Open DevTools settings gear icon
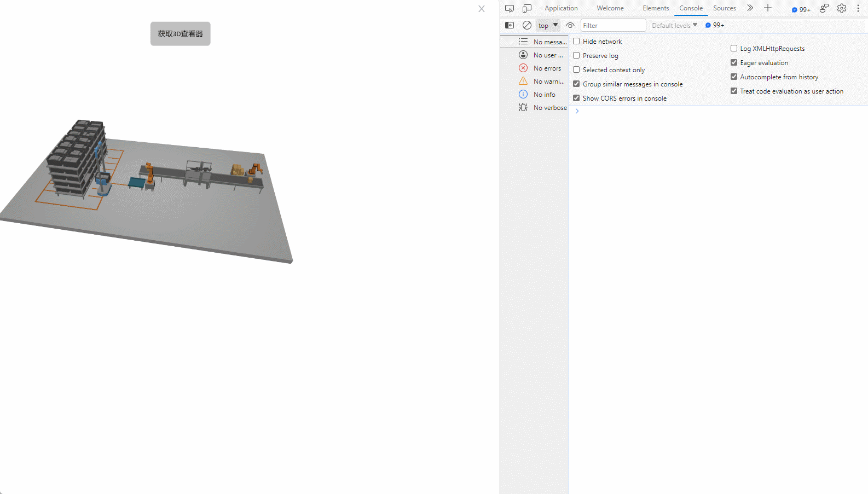868x494 pixels. 842,8
